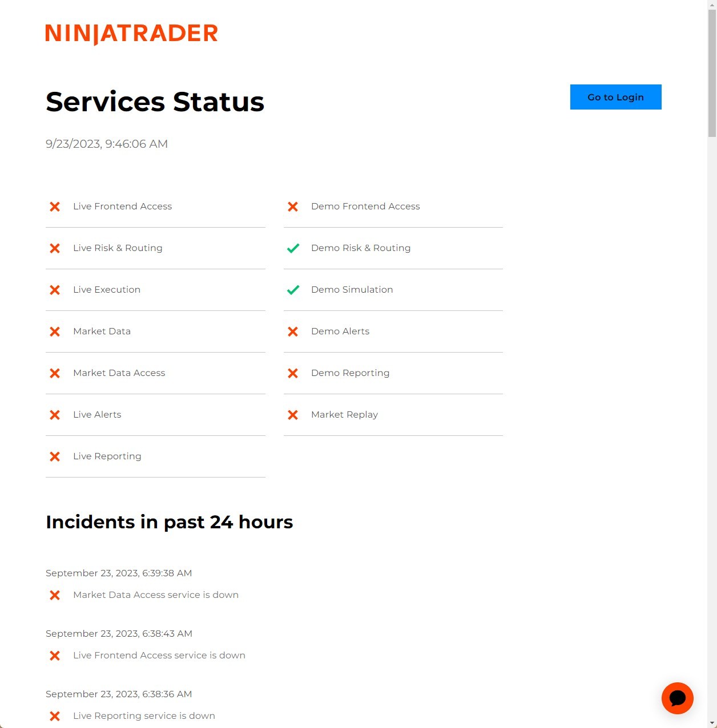Image resolution: width=717 pixels, height=728 pixels.
Task: Select the Market Data label
Action: [x=102, y=331]
